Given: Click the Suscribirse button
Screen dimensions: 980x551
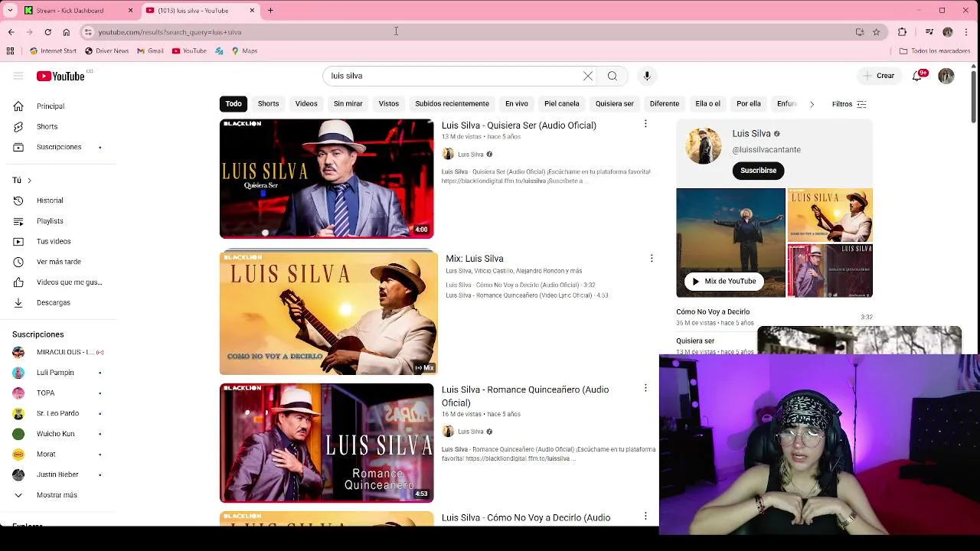Looking at the screenshot, I should [x=758, y=171].
